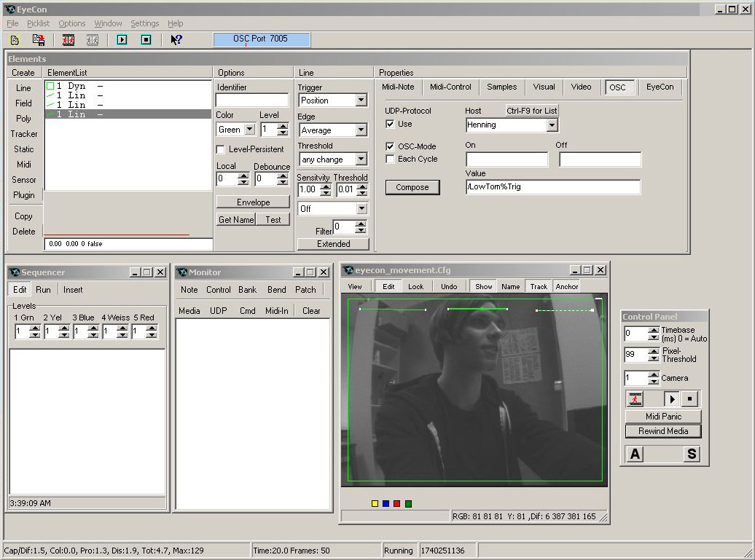Click the OSC Value field containing /LowTom%Trig
755x560 pixels.
(552, 187)
